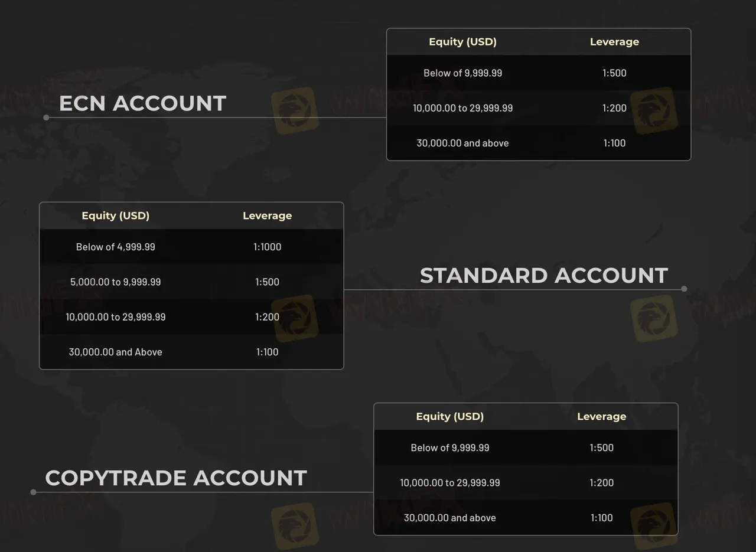Select the STANDARD ACCOUNT heading
Image resolution: width=756 pixels, height=552 pixels.
pos(543,276)
